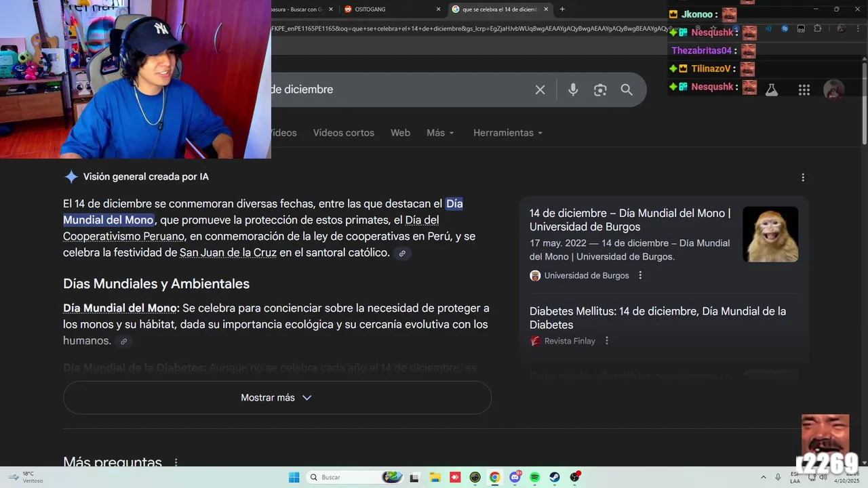The image size is (868, 488).
Task: Close the 'basura - Buscar con' tab
Action: [330, 9]
